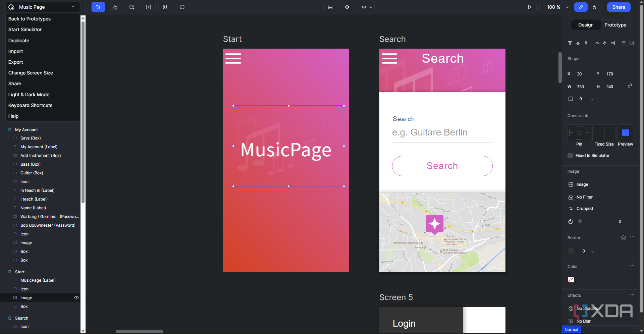Screen dimensions: 644x334
Task: Click the align right icon
Action: pos(613,43)
